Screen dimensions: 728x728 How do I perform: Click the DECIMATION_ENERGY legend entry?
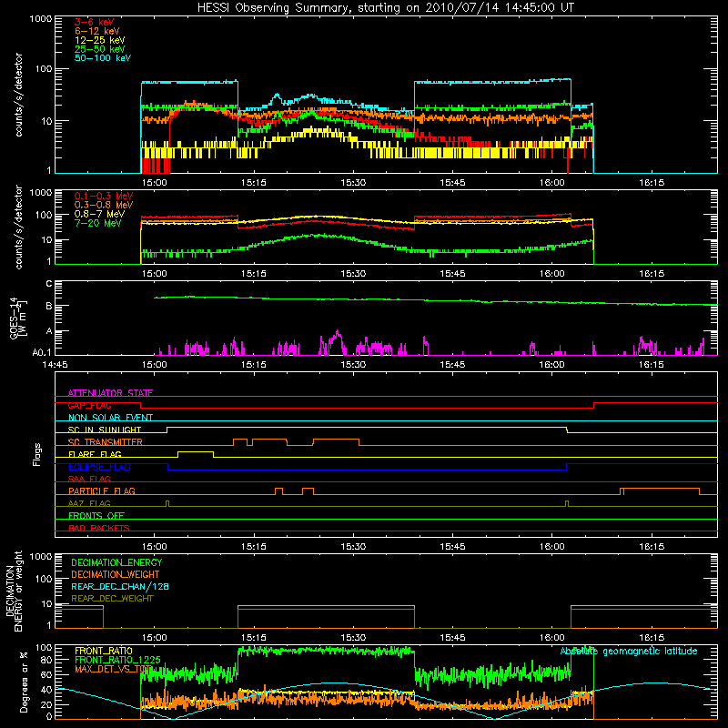[116, 562]
